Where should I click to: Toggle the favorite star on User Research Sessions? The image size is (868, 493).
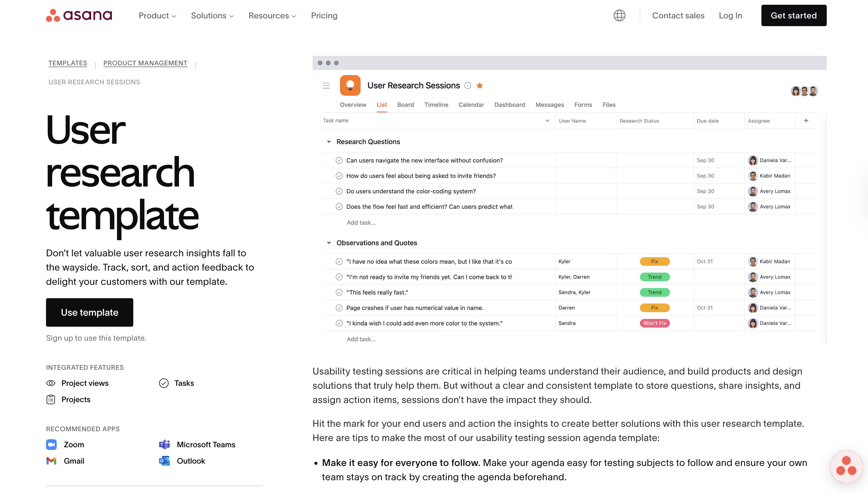(x=479, y=85)
